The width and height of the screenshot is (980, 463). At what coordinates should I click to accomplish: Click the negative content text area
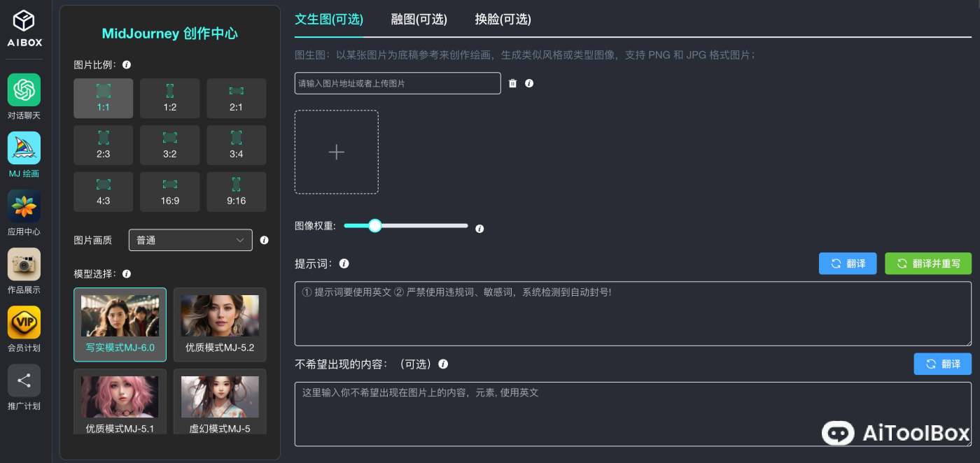pos(633,414)
